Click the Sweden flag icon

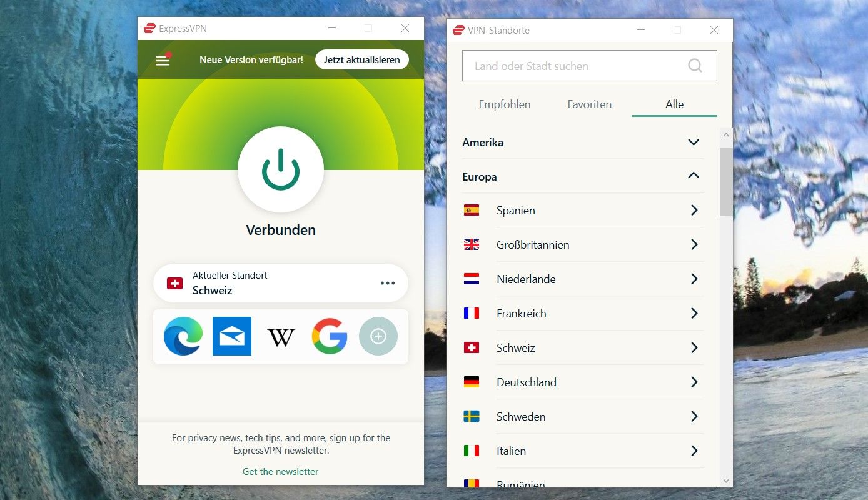(472, 417)
